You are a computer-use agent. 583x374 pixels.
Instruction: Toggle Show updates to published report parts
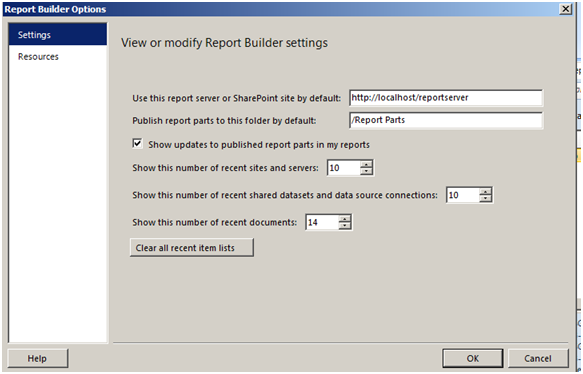(x=137, y=144)
